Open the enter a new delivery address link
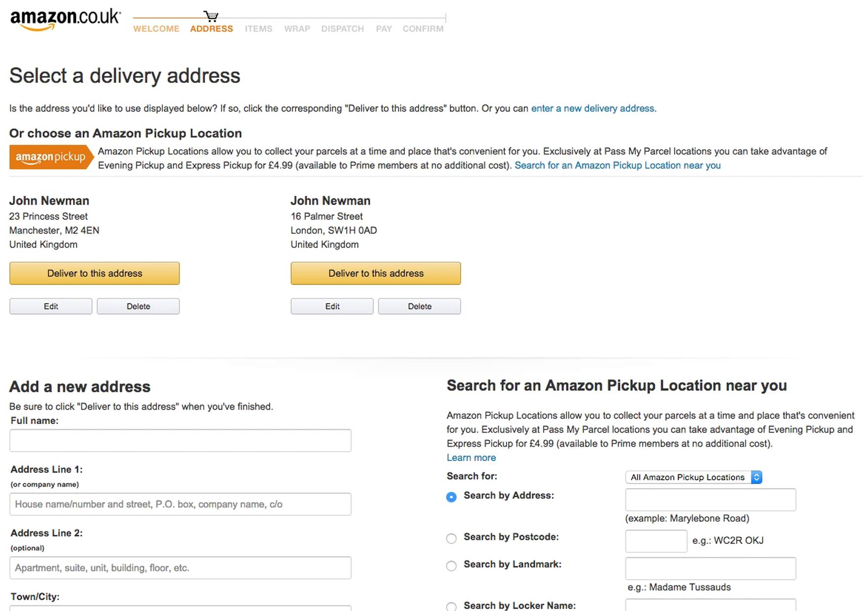Screen dimensions: 868x611 592,108
